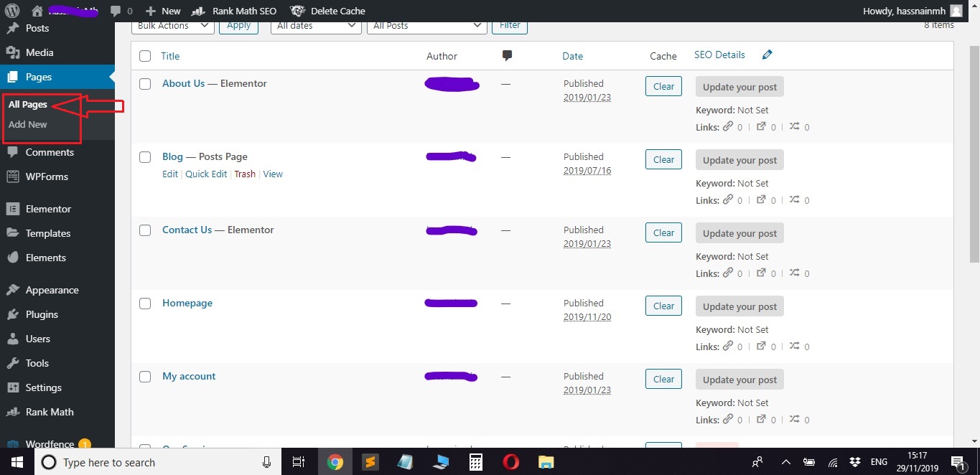
Task: Open Settings in sidebar
Action: [x=44, y=387]
